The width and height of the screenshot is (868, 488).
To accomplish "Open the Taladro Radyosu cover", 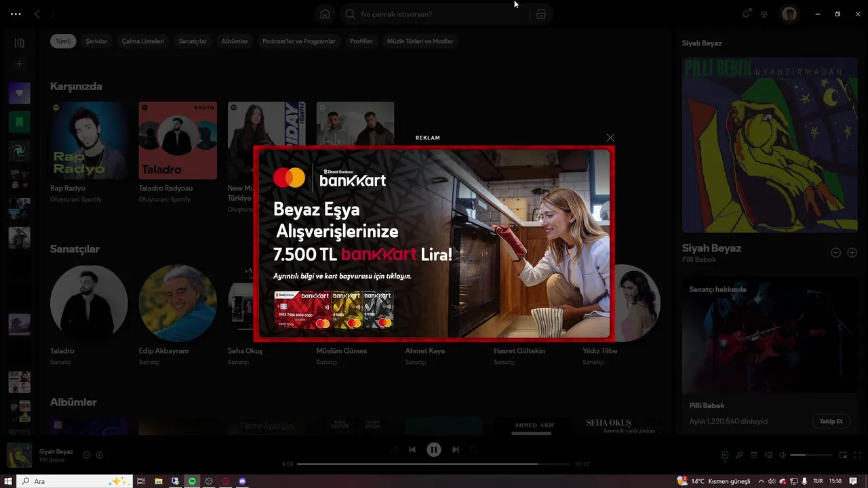I will pos(178,140).
